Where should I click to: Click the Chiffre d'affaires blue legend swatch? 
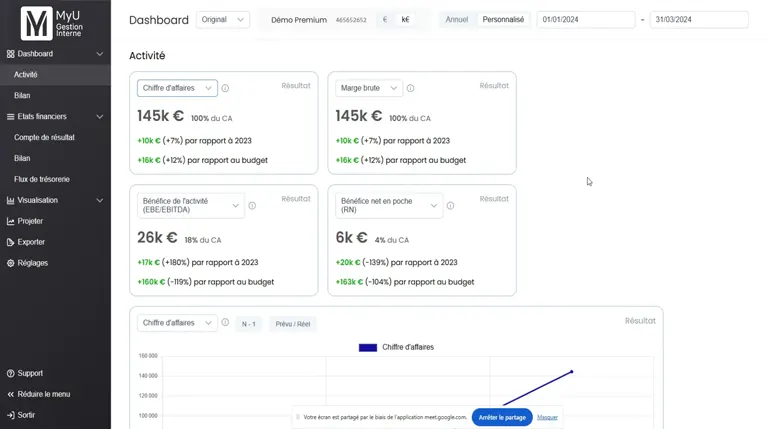pos(367,347)
